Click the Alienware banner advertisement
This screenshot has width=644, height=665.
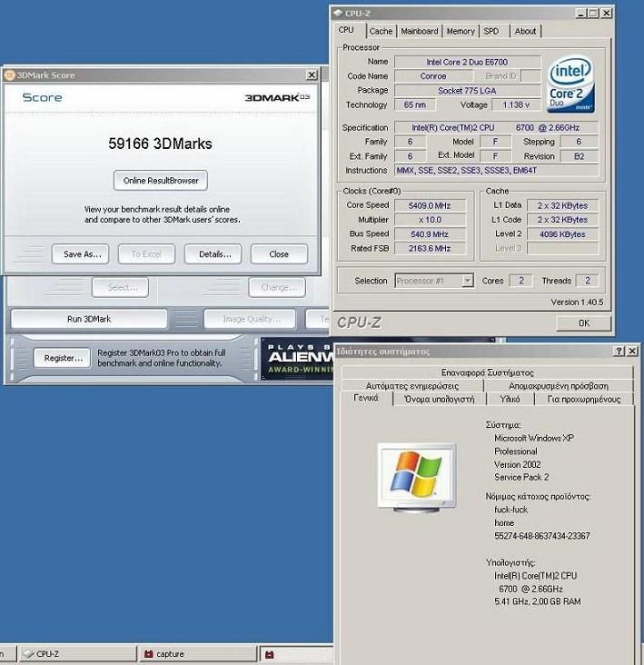coord(298,358)
